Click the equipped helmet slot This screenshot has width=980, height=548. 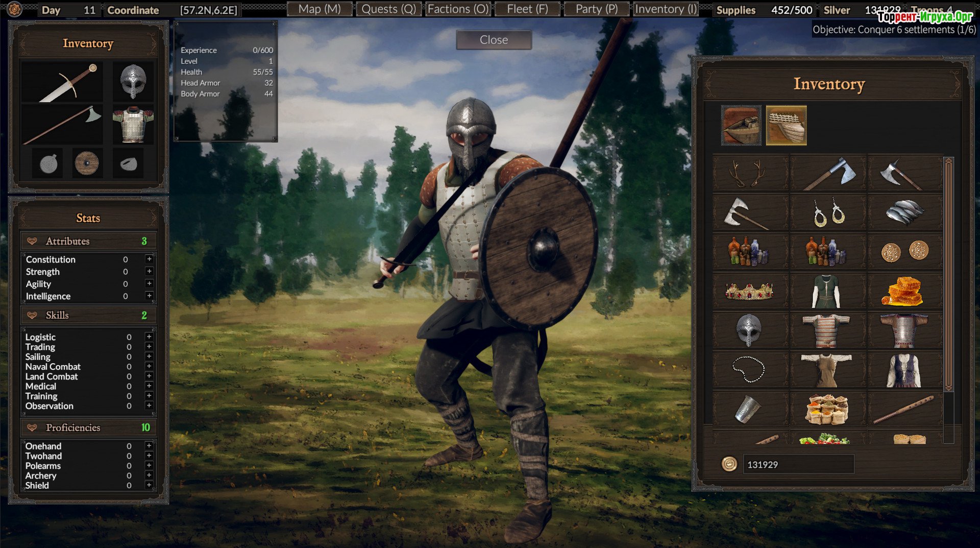[x=133, y=82]
